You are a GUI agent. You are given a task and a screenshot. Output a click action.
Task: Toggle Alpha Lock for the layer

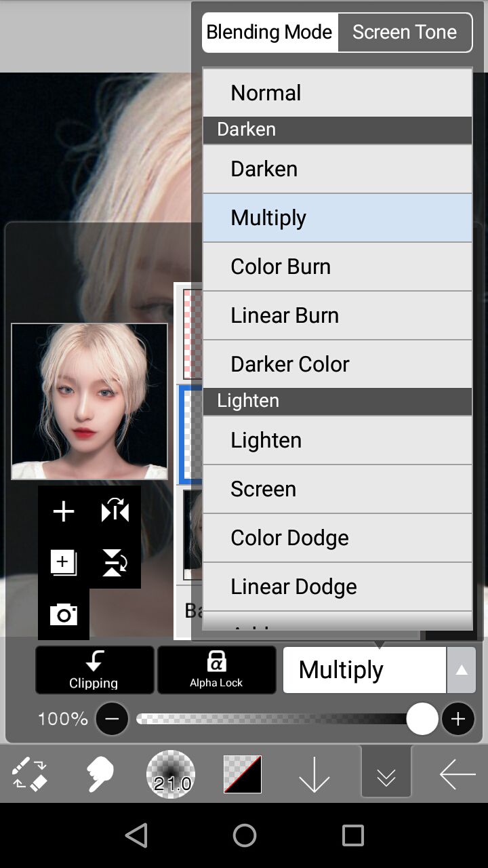pyautogui.click(x=216, y=670)
